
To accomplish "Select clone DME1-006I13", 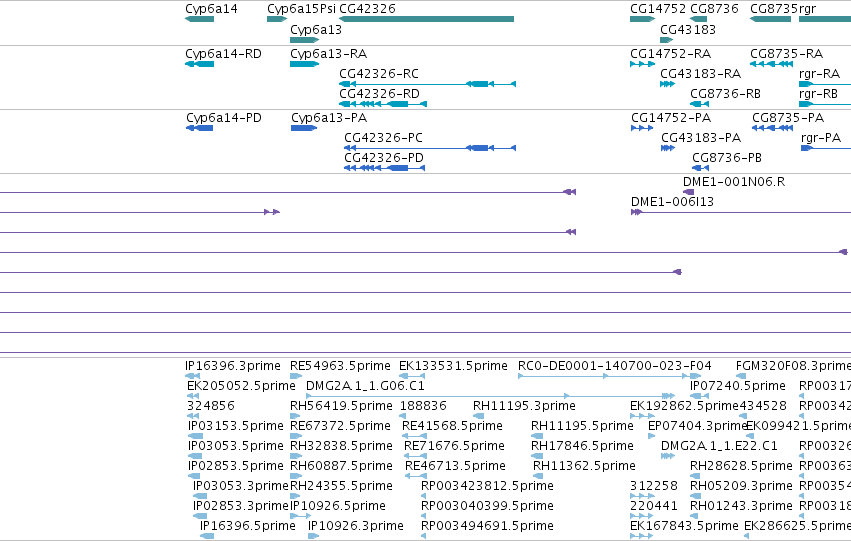I will tap(672, 202).
